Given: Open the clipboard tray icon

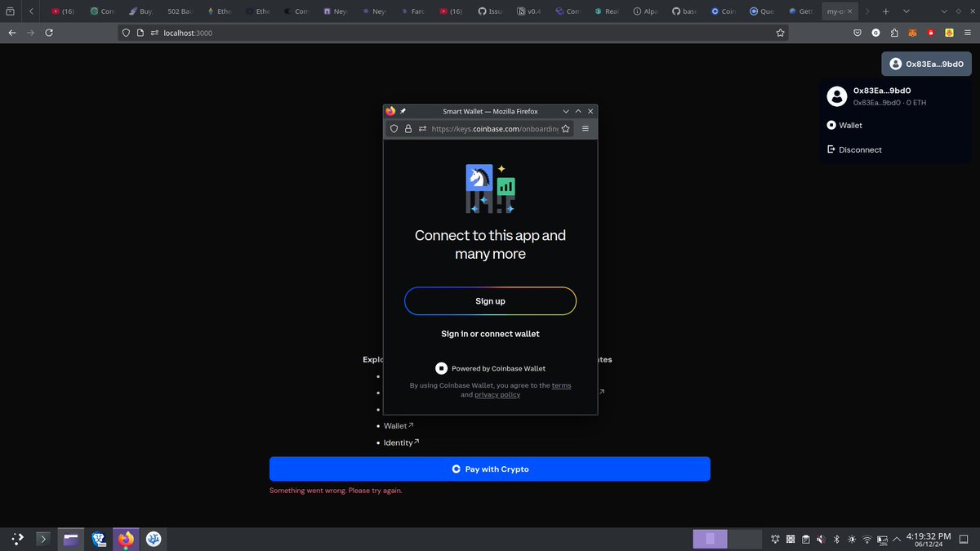Looking at the screenshot, I should pyautogui.click(x=805, y=539).
